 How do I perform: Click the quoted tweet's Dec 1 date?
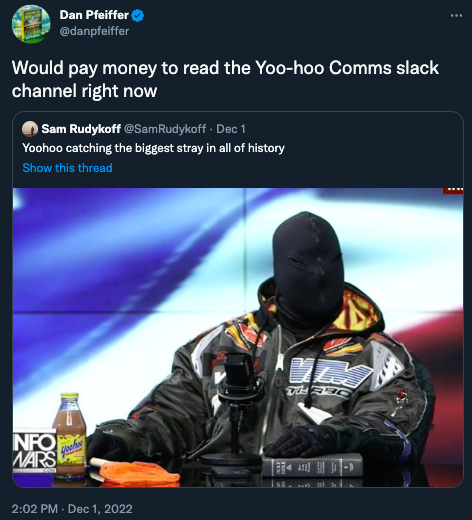click(231, 129)
